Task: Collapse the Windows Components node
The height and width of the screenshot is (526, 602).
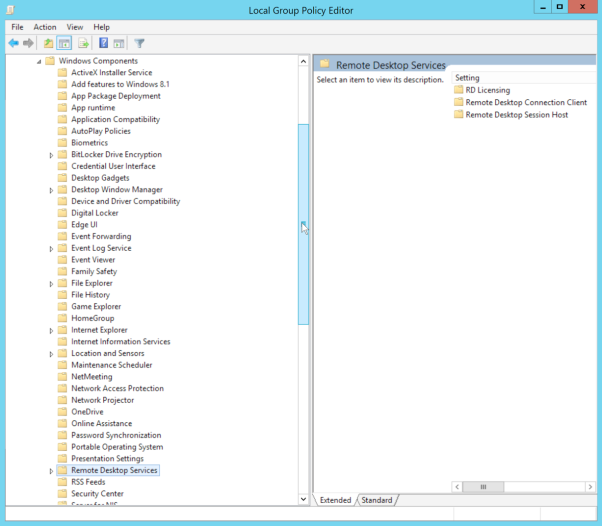Action: coord(39,61)
